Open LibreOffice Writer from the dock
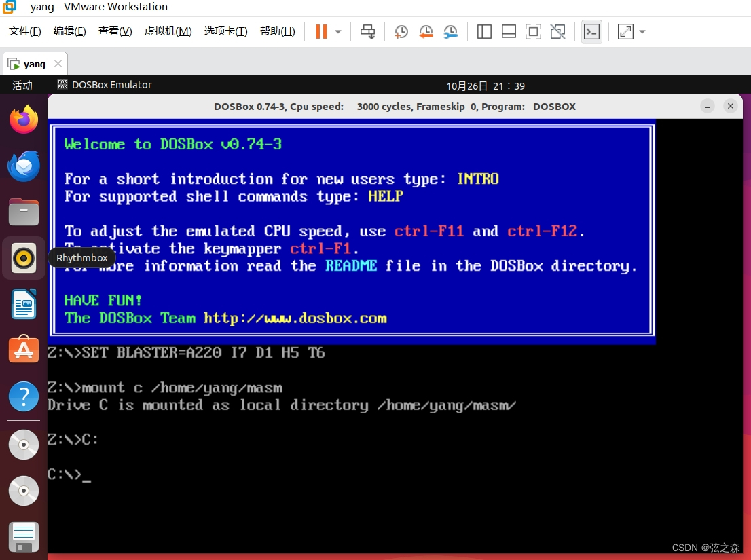The height and width of the screenshot is (560, 751). click(x=24, y=304)
